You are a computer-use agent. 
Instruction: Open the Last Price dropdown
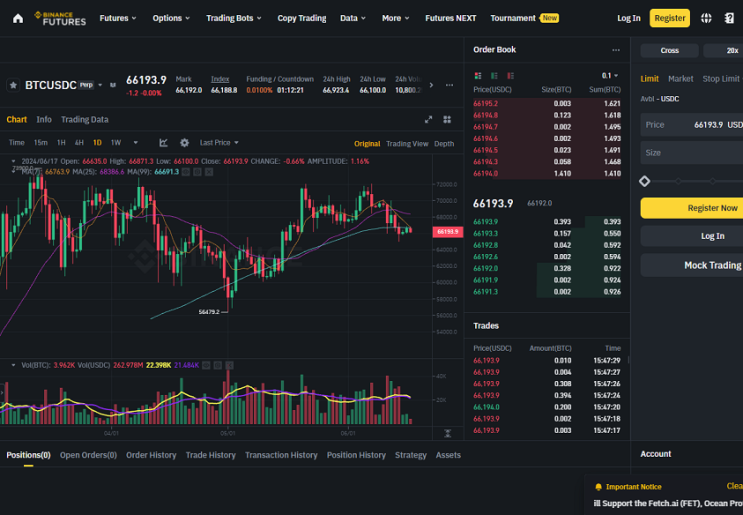pos(219,143)
